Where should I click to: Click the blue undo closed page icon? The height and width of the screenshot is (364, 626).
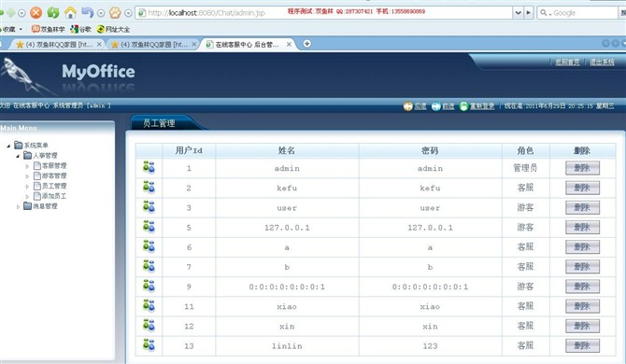(x=88, y=13)
